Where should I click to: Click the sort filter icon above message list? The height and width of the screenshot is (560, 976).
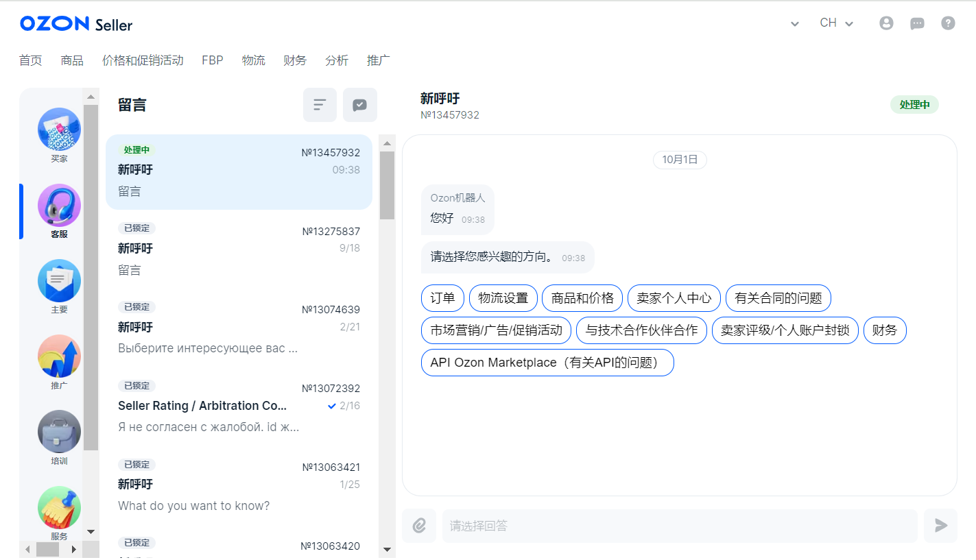coord(320,104)
